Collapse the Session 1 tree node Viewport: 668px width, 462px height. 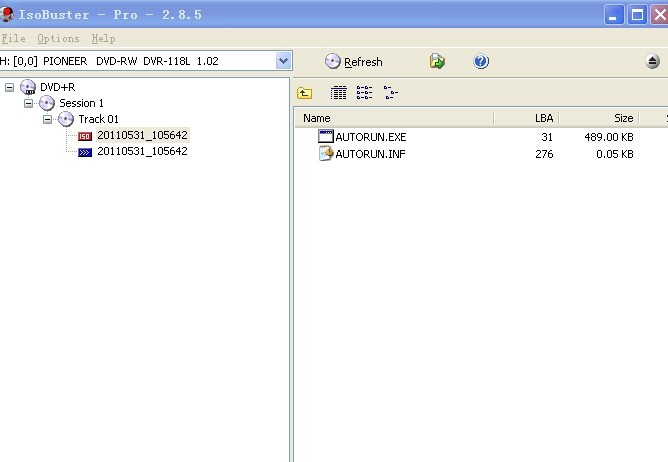29,103
